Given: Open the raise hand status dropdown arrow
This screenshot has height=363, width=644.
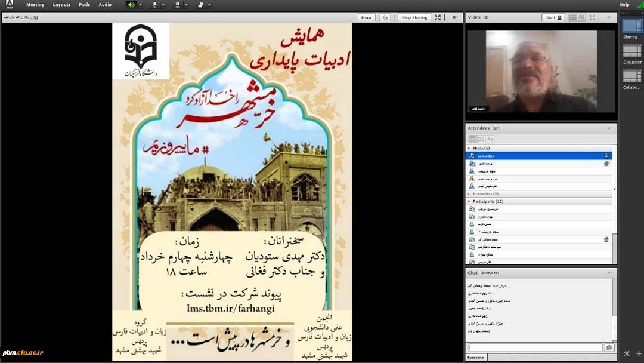Looking at the screenshot, I should click(x=209, y=5).
